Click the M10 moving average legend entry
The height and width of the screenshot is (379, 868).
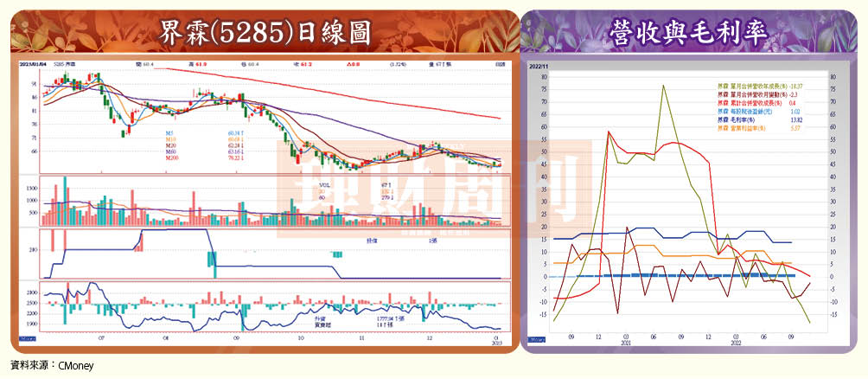pos(169,138)
